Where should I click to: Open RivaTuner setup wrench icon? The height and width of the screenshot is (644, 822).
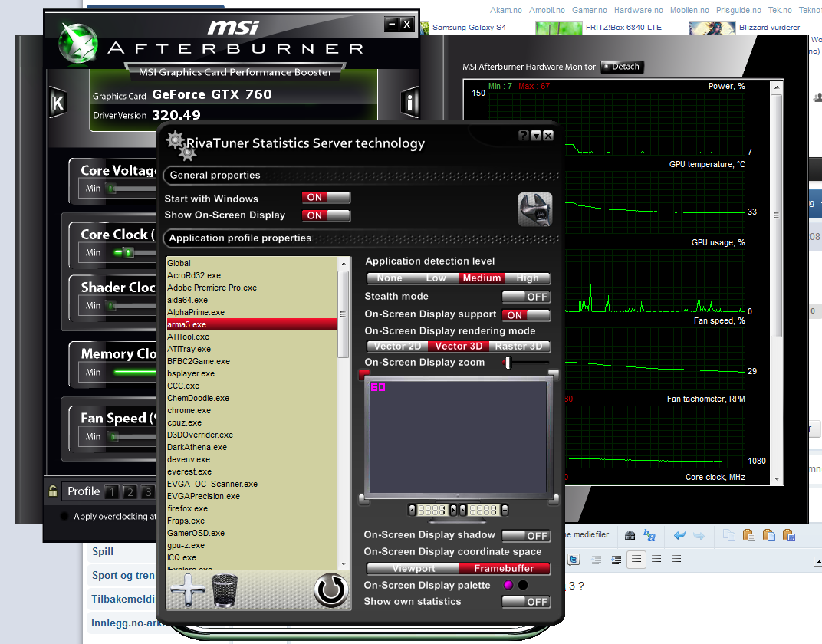click(x=535, y=209)
